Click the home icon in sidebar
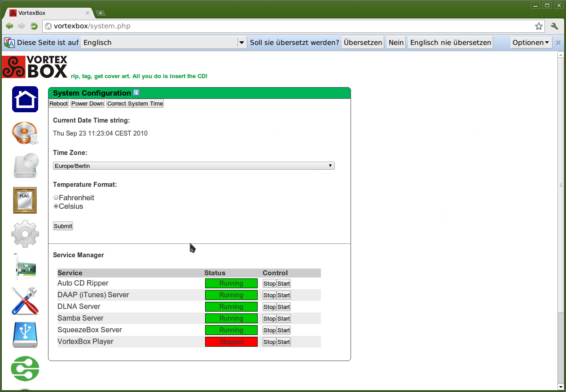This screenshot has height=392, width=566. click(25, 99)
